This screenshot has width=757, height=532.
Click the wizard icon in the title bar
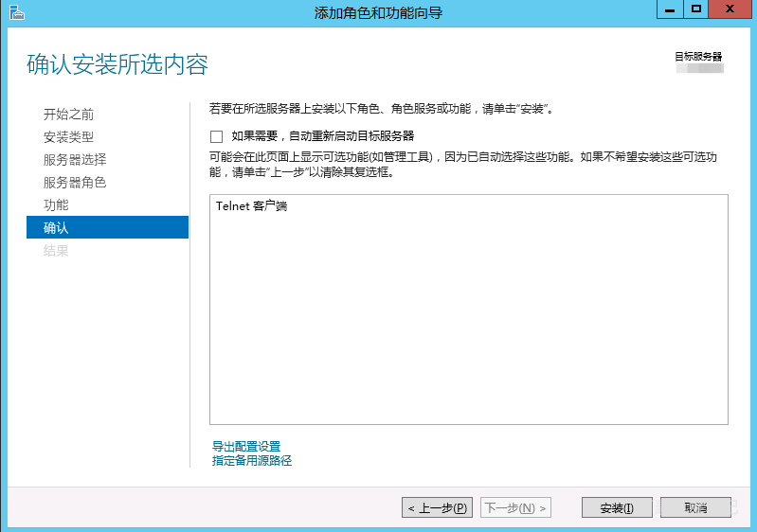17,12
